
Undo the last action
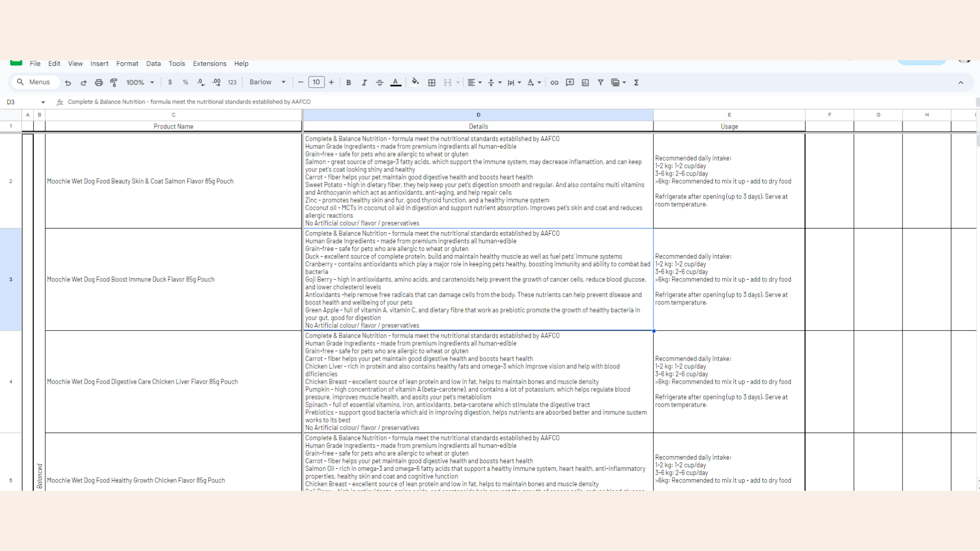pyautogui.click(x=68, y=82)
